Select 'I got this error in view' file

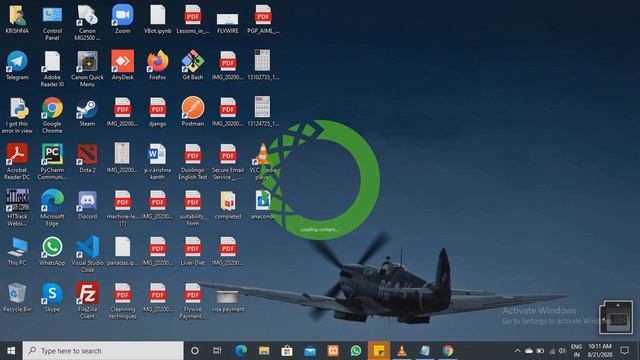click(17, 115)
